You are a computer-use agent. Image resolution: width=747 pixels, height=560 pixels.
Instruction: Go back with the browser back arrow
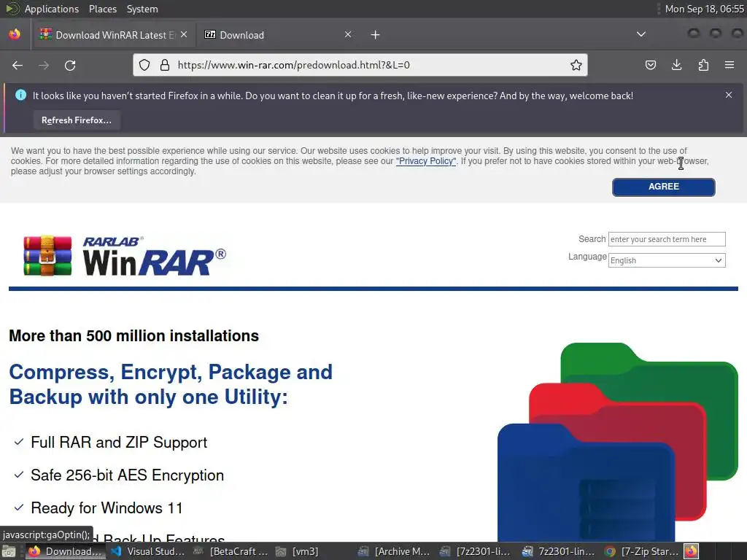(18, 65)
